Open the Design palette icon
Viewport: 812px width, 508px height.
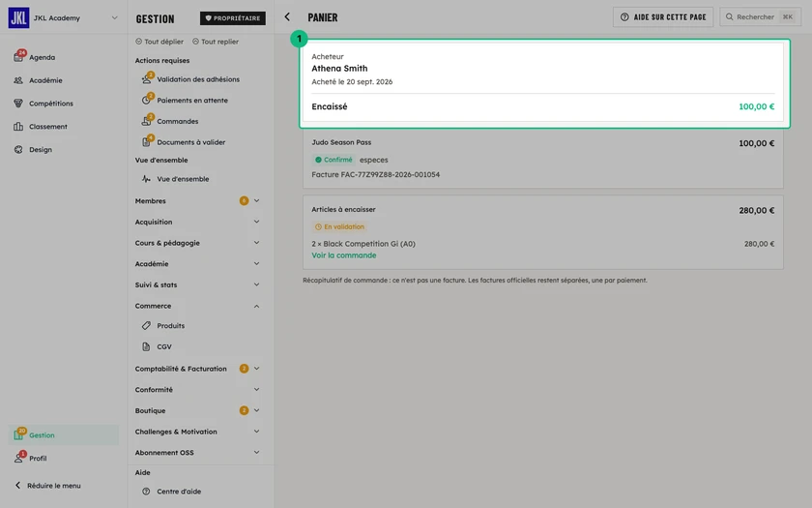(x=18, y=149)
